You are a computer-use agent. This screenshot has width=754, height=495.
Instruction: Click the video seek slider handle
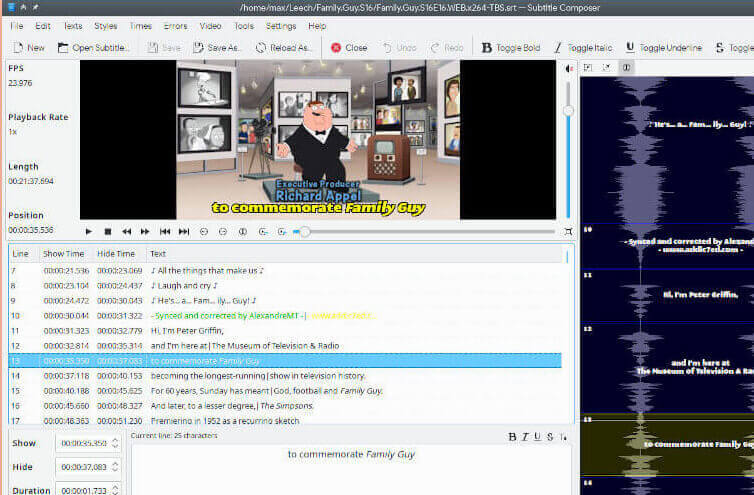305,231
